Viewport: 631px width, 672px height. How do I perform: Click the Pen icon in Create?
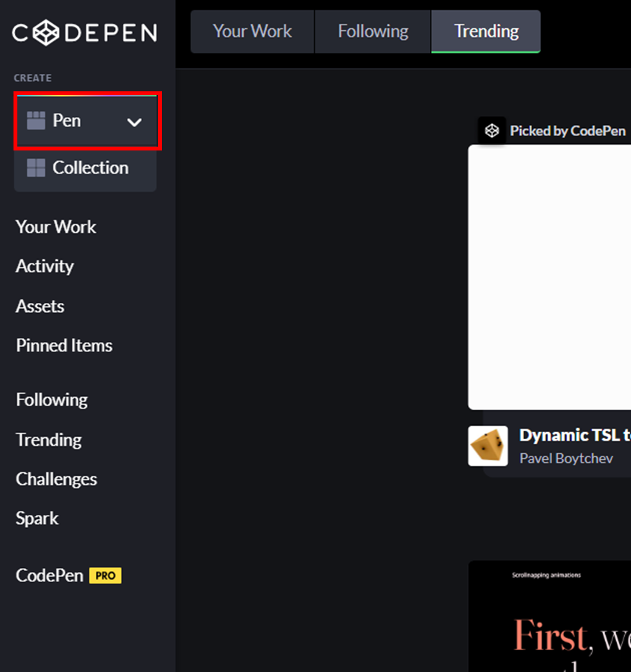point(36,120)
